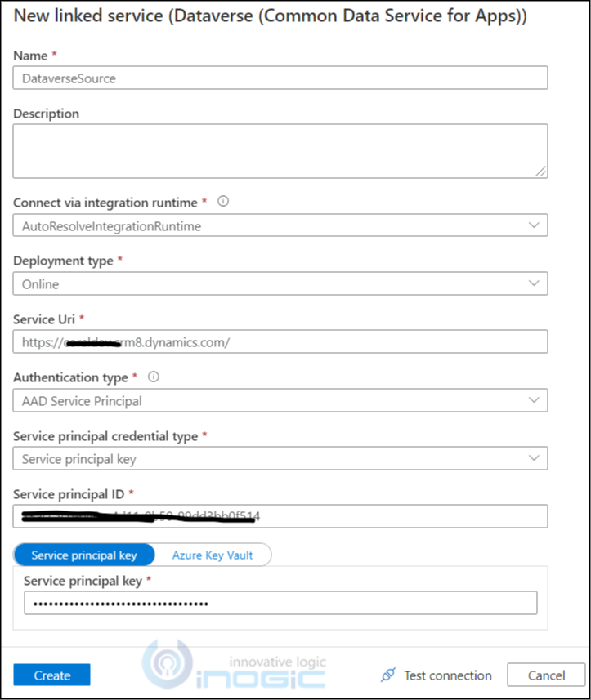Click the Service Uri input field
This screenshot has height=700, width=591.
point(280,341)
